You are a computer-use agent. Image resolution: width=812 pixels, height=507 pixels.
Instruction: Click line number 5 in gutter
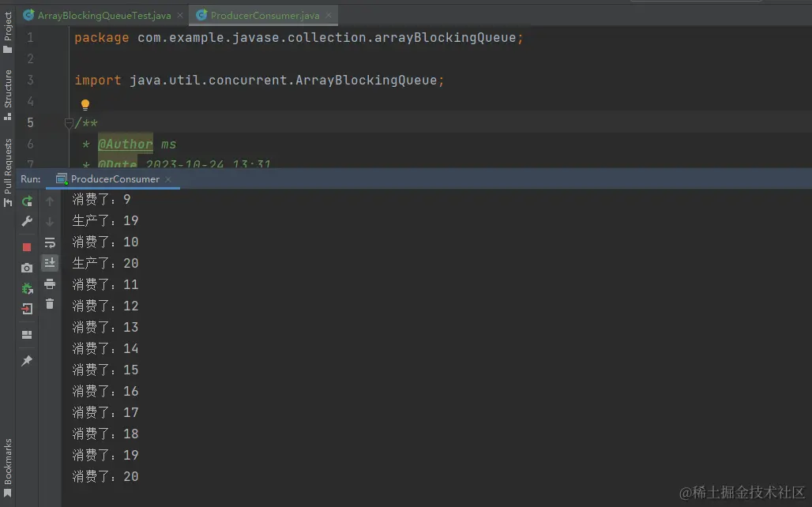tap(30, 122)
